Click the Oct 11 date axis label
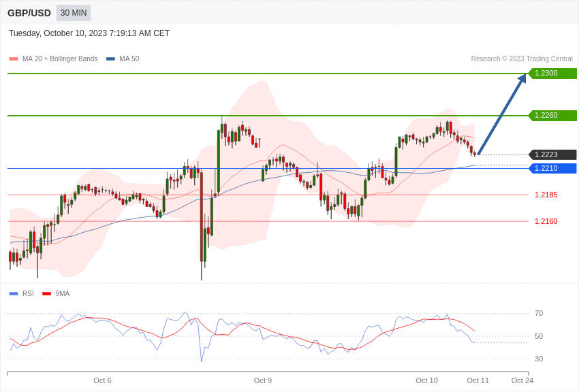The height and width of the screenshot is (392, 579). click(x=478, y=380)
